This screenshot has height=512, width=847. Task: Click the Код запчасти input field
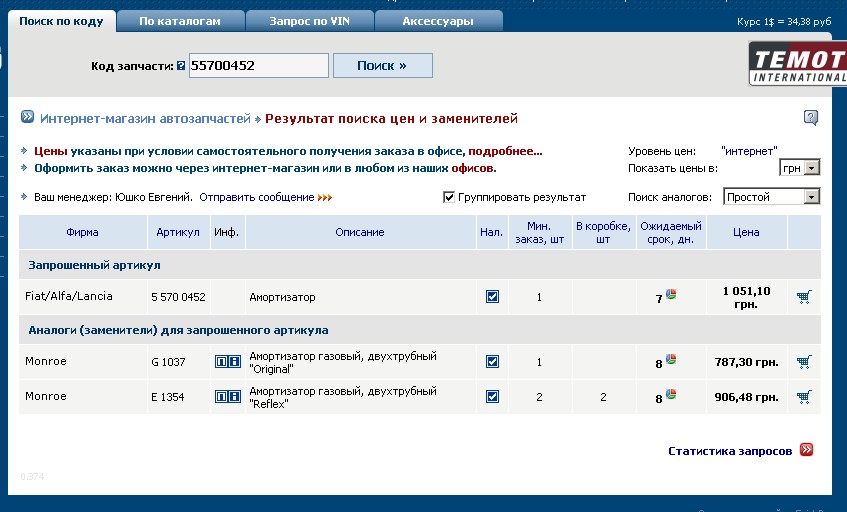258,66
